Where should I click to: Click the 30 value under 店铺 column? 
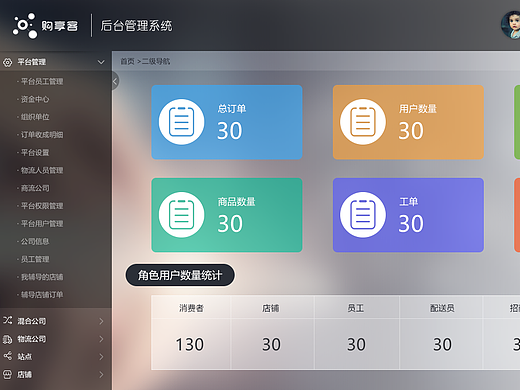271,344
